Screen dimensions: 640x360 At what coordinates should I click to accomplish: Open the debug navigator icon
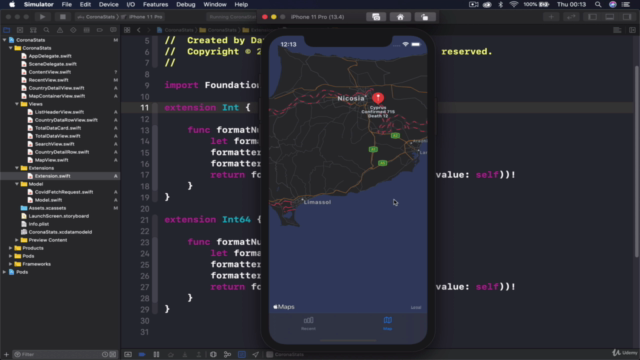(x=87, y=30)
